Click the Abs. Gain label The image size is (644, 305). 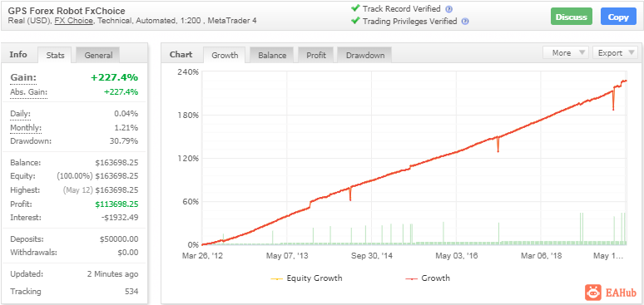(28, 92)
